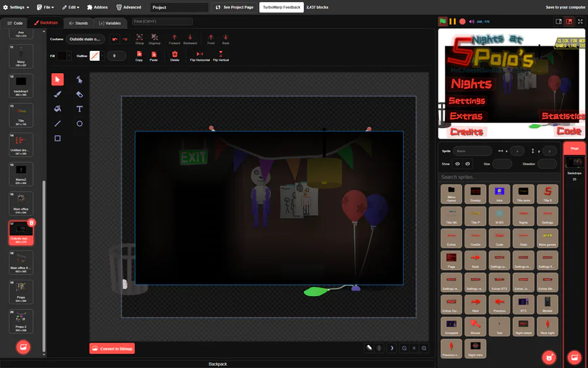Select the Circle tool
Image resolution: width=588 pixels, height=368 pixels.
(80, 124)
